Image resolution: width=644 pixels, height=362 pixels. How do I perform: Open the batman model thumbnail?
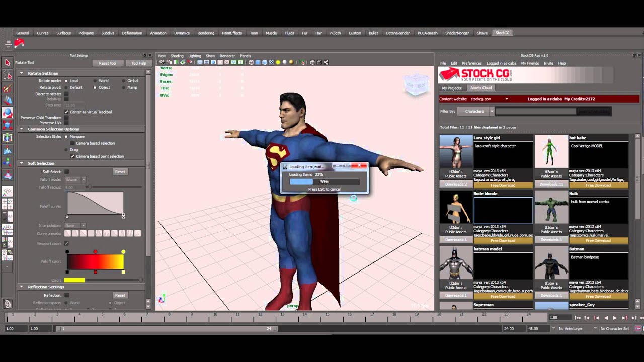click(x=456, y=263)
